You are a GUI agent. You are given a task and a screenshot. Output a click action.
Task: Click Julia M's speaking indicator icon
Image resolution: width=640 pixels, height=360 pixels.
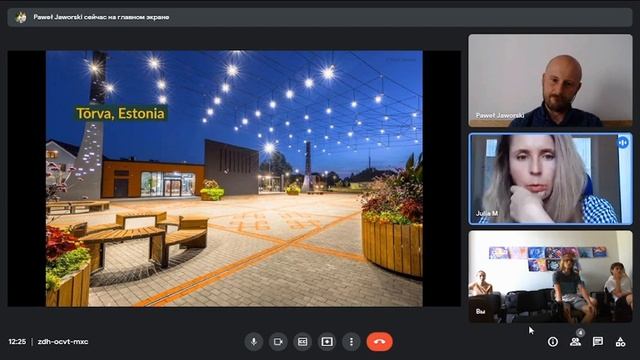tap(623, 143)
